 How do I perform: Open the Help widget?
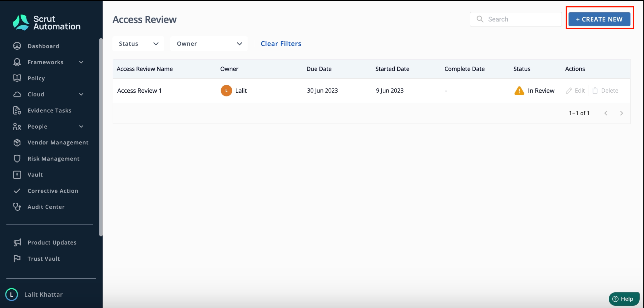[x=624, y=299]
